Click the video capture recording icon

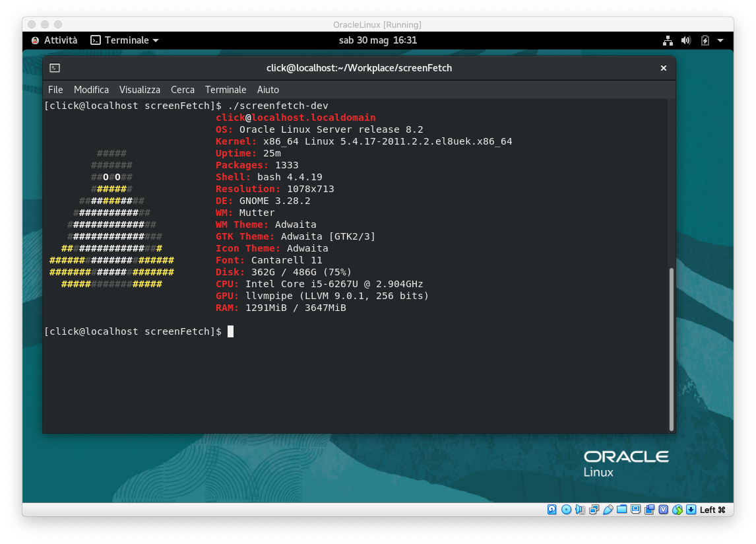coord(649,510)
